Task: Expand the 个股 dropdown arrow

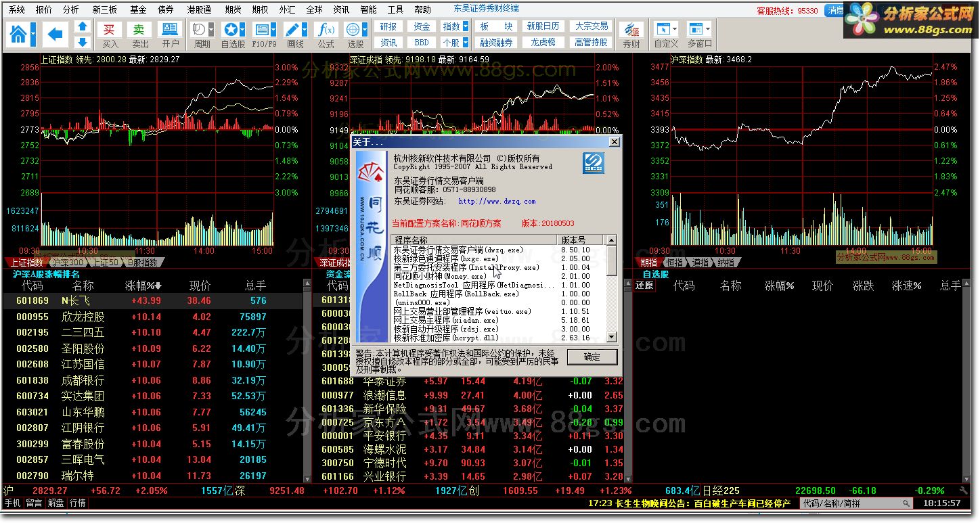Action: coord(466,43)
